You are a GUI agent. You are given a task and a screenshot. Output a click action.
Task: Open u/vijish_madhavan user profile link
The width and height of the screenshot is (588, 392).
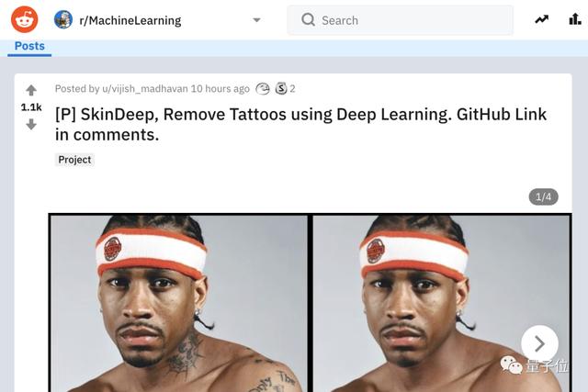click(145, 89)
